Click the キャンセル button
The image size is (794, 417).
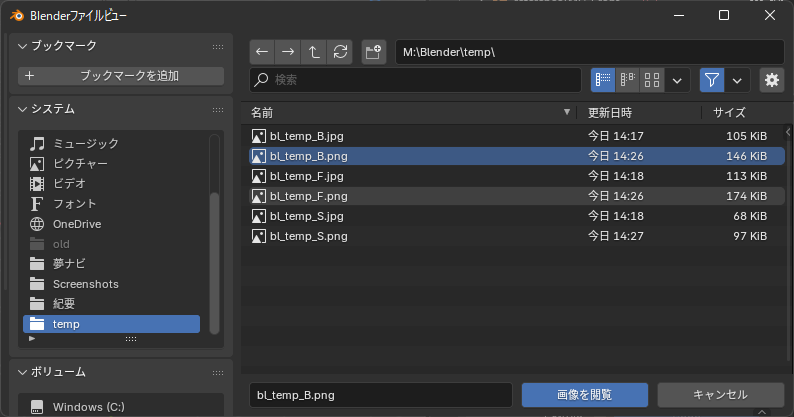coord(720,394)
